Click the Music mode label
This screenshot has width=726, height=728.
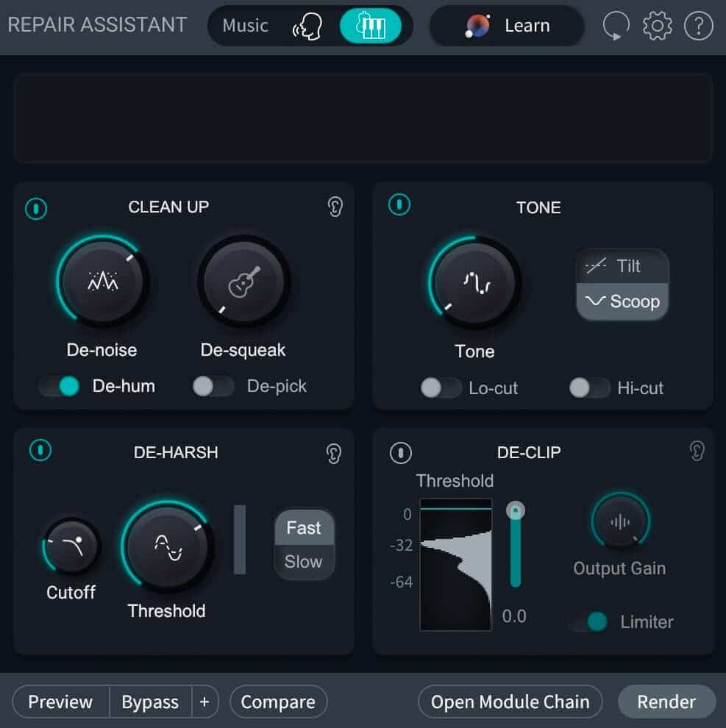click(245, 26)
